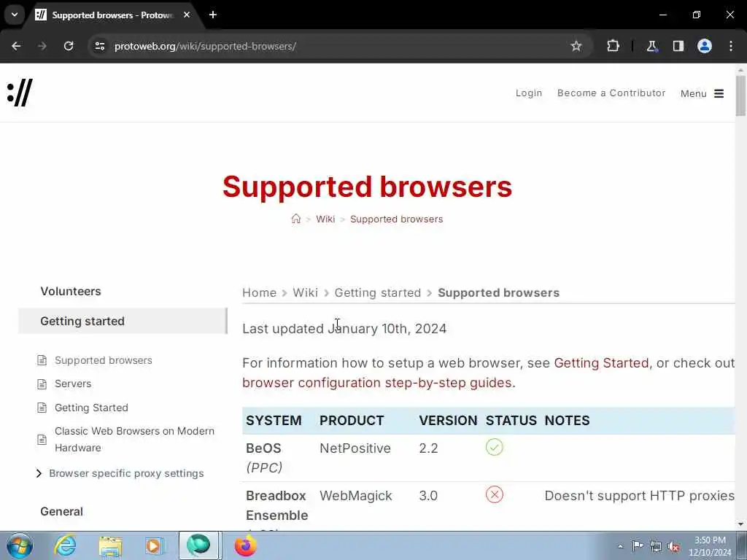Click the NetPositive product cell
This screenshot has height=560, width=747.
355,448
